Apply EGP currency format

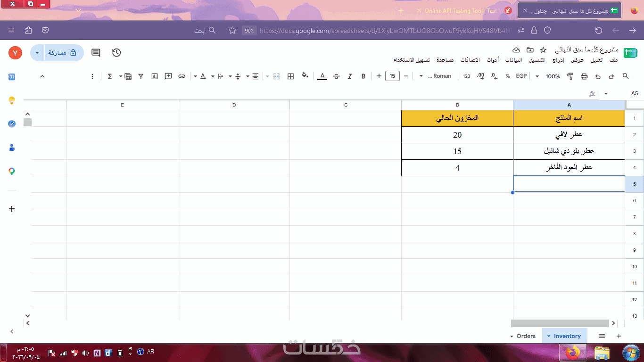tap(521, 76)
